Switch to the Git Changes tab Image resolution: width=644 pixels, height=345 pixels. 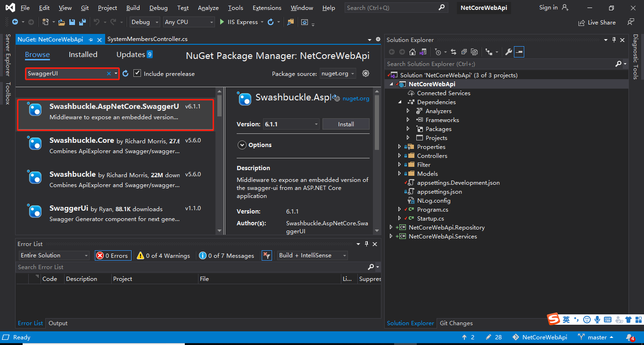(456, 323)
